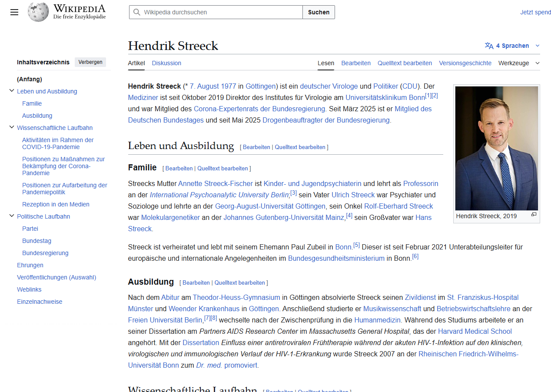551x392 pixels.
Task: Open the Harvard Medical School link
Action: [475, 331]
